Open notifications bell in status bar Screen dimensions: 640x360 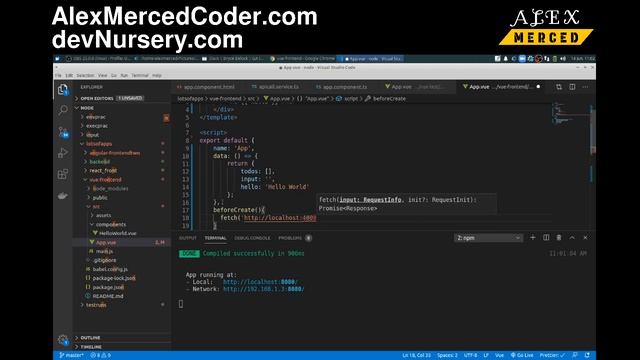pyautogui.click(x=587, y=356)
